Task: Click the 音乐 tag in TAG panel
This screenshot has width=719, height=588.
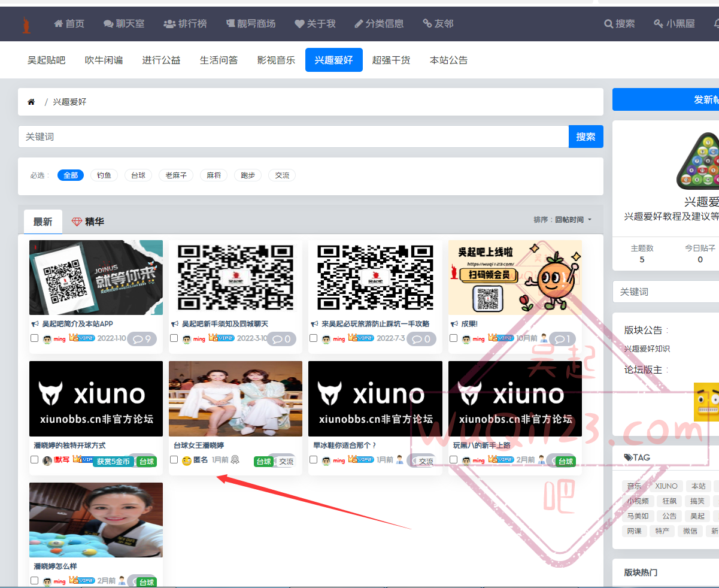Action: (634, 486)
